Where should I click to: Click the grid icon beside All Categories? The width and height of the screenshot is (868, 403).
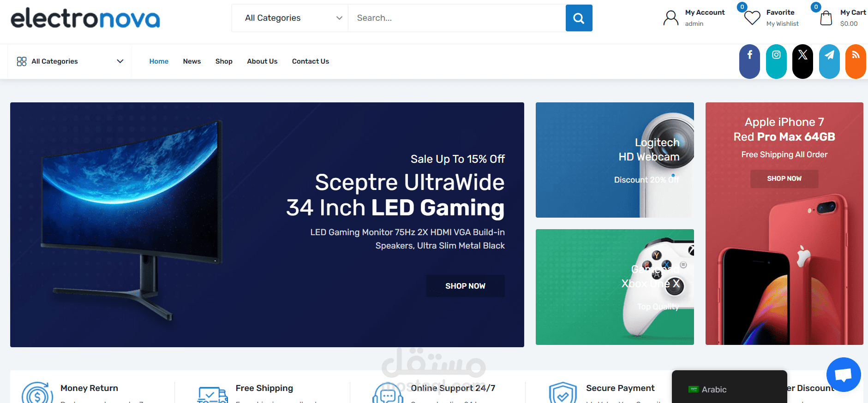[22, 61]
